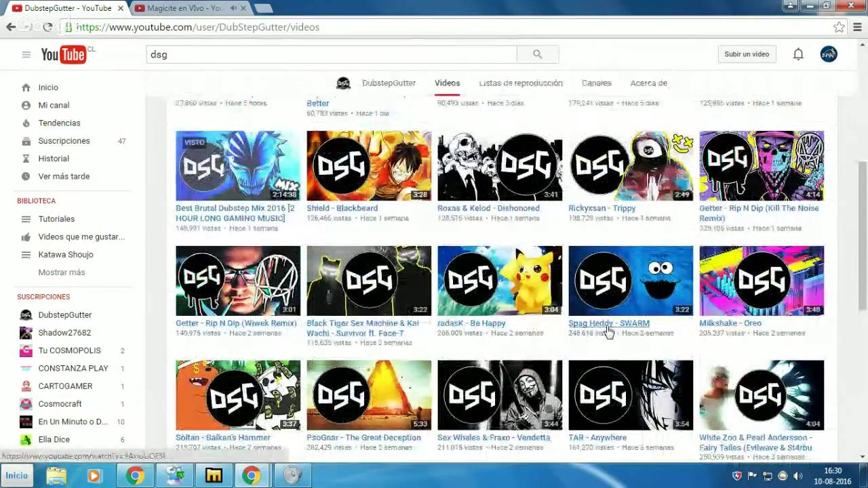This screenshot has height=488, width=868.
Task: Click the search magnifier button
Action: 537,54
